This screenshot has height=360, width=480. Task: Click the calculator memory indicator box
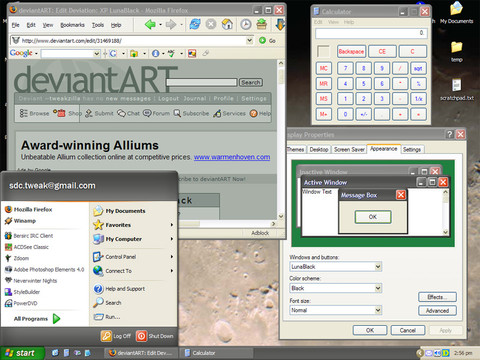[323, 52]
